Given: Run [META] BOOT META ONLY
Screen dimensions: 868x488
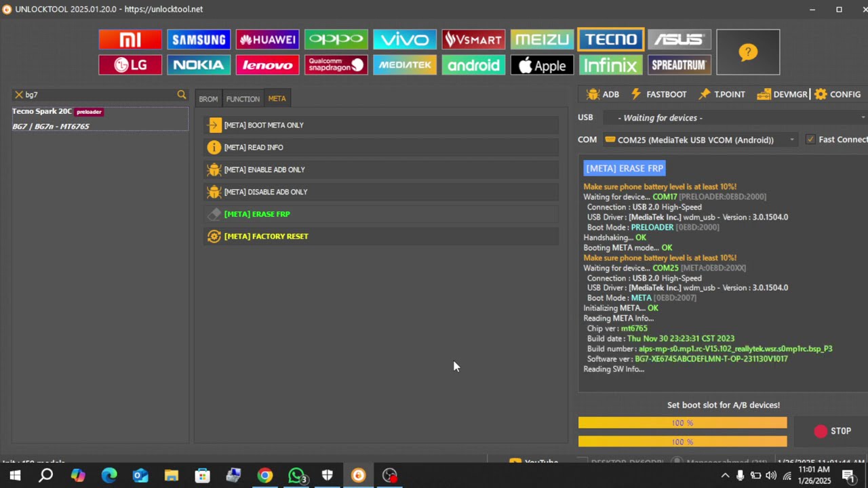Looking at the screenshot, I should [381, 125].
